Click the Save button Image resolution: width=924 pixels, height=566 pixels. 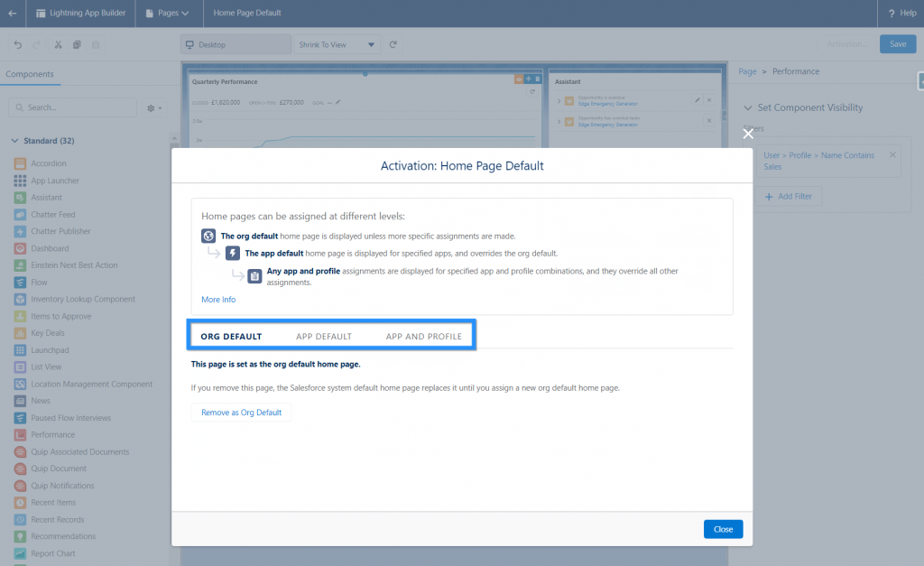pyautogui.click(x=898, y=44)
